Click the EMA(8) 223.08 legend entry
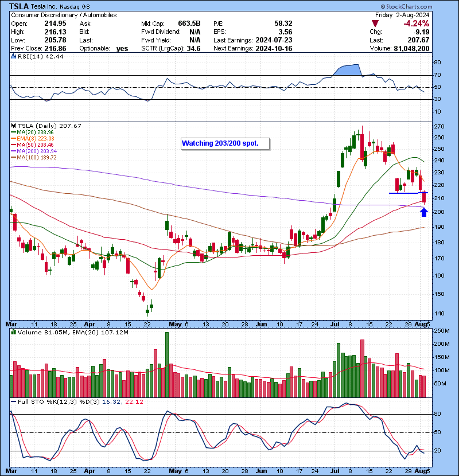The height and width of the screenshot is (476, 459). pyautogui.click(x=33, y=139)
